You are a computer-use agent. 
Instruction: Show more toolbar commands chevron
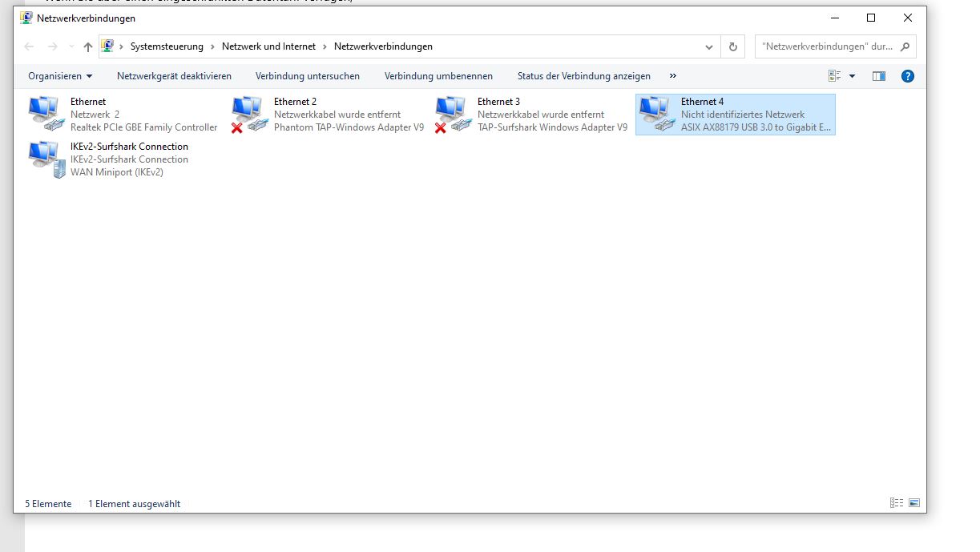(672, 76)
